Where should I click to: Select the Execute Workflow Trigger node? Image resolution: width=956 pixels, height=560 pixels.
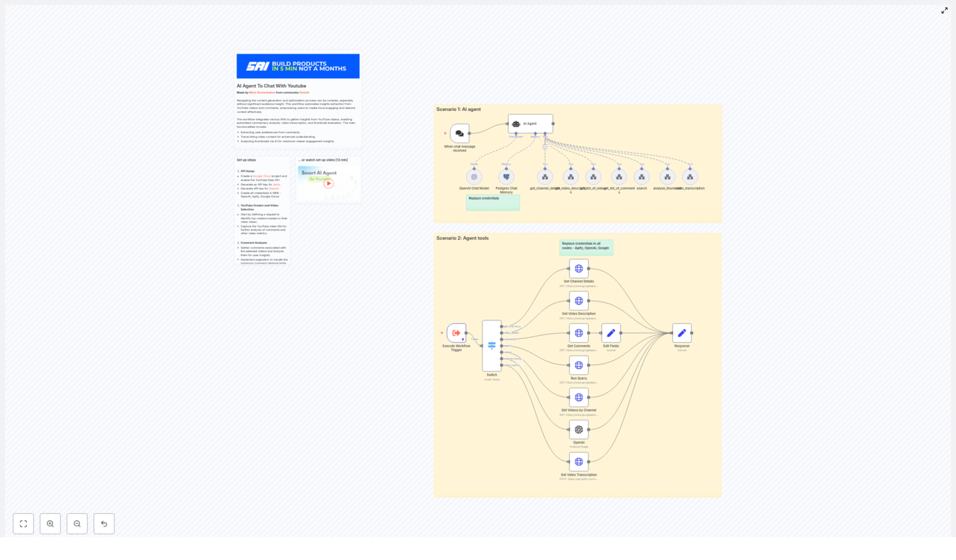click(455, 333)
